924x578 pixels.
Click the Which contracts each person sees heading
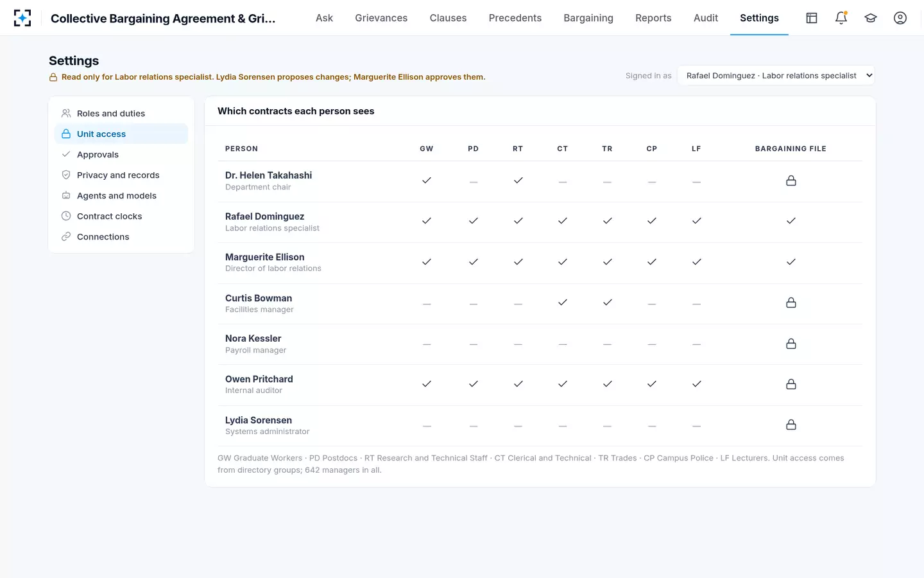296,111
